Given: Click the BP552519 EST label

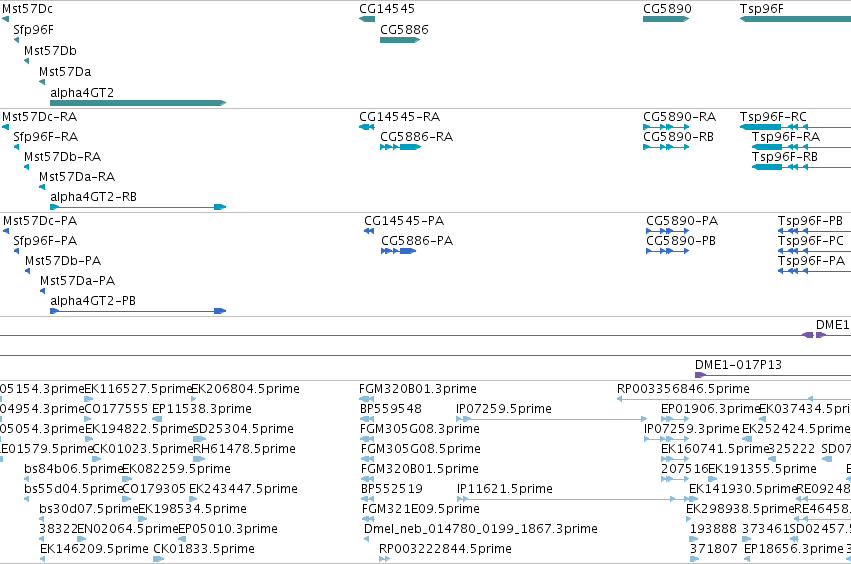Looking at the screenshot, I should (x=392, y=490).
